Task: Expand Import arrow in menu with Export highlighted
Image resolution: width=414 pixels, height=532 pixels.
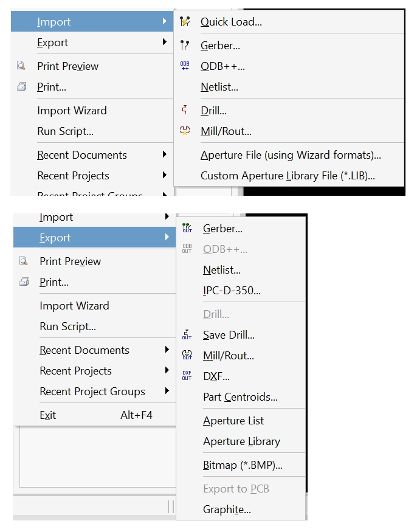Action: tap(167, 216)
